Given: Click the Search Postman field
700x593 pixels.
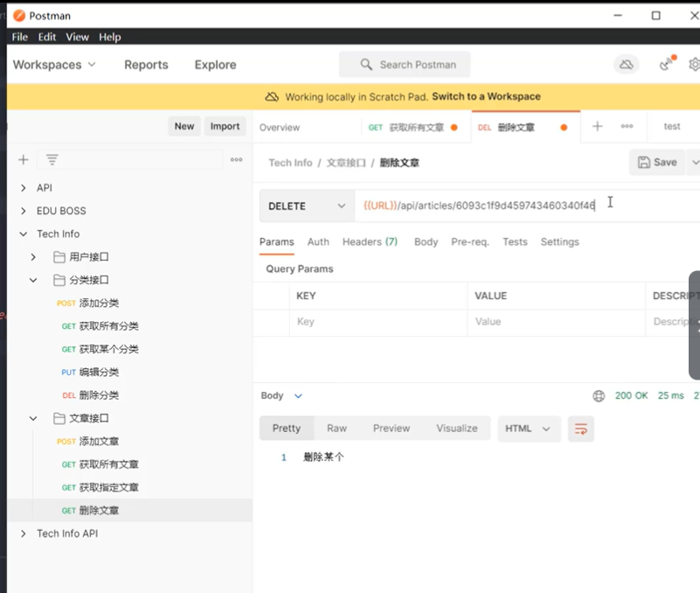Looking at the screenshot, I should pos(405,65).
